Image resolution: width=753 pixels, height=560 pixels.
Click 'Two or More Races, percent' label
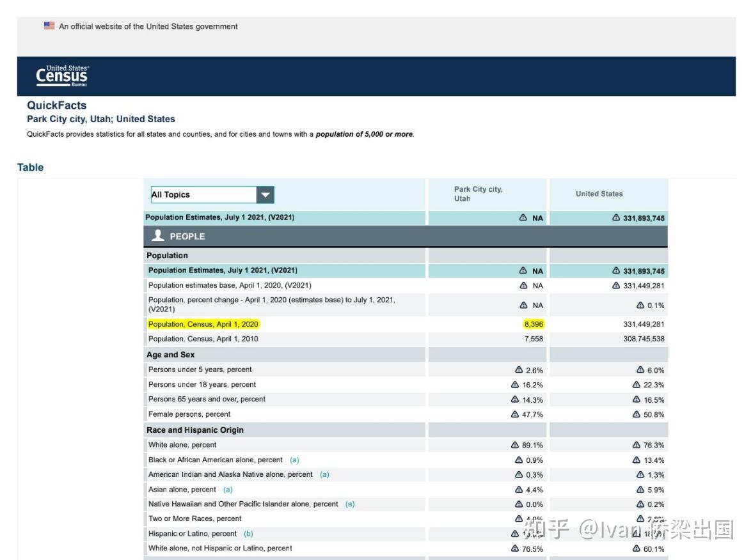[195, 518]
